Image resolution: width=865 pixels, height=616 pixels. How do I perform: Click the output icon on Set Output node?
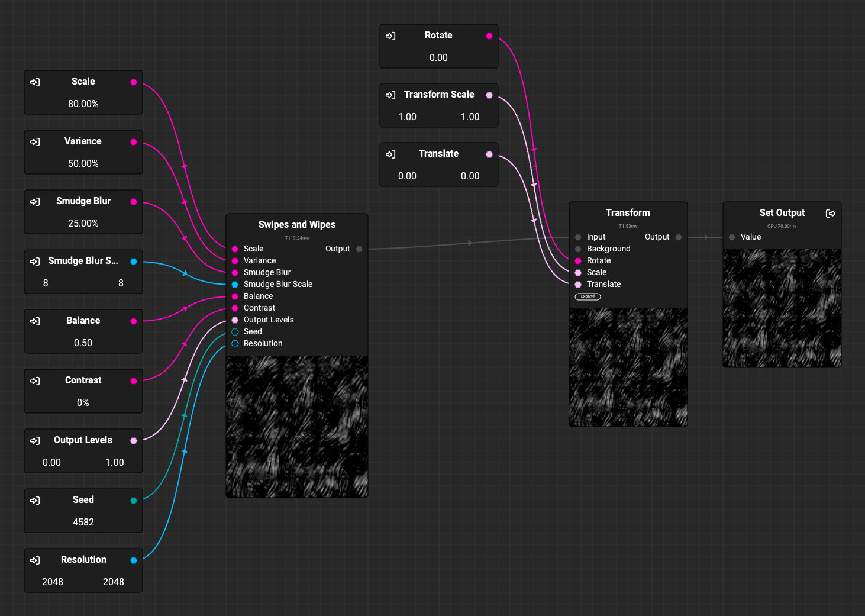pos(831,214)
